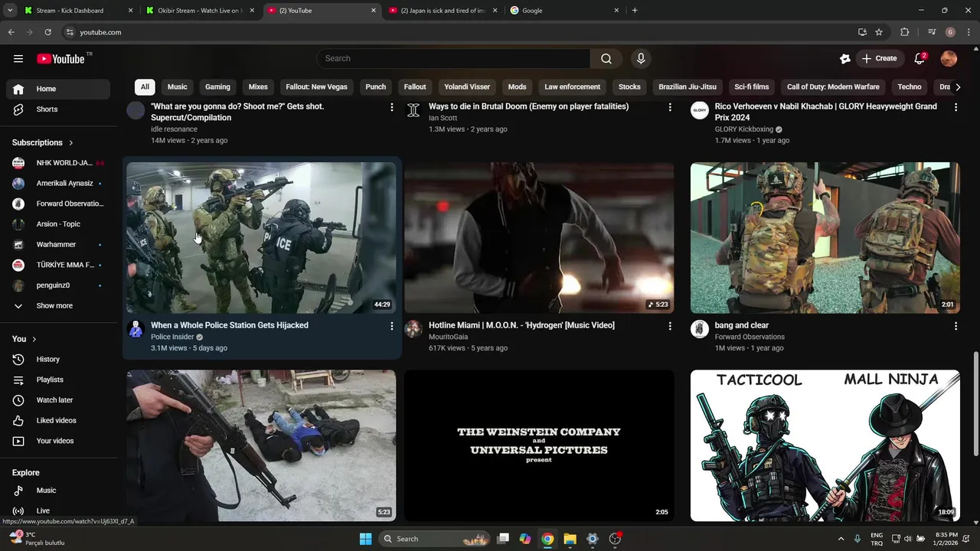Open the MouritoGaia channel link
Image resolution: width=980 pixels, height=551 pixels.
click(448, 337)
